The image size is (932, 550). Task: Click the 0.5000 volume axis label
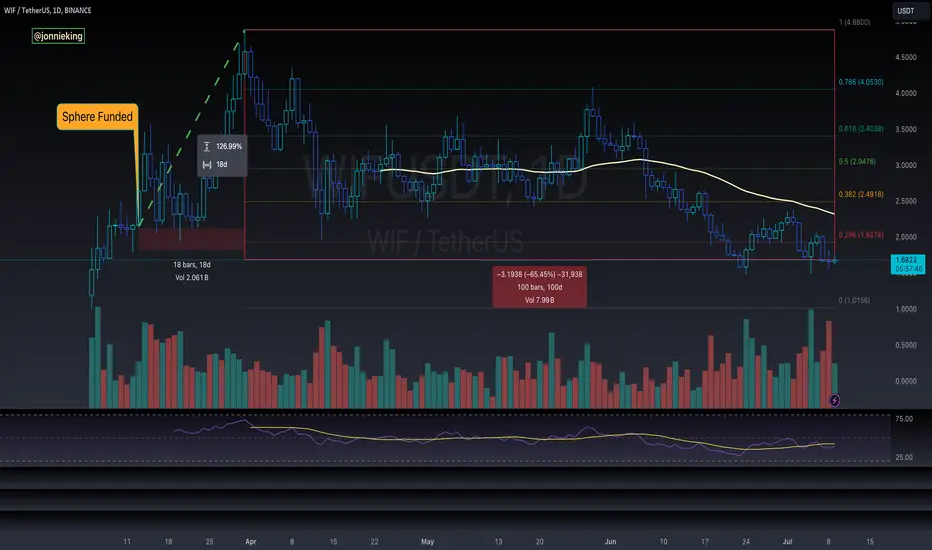coord(906,345)
